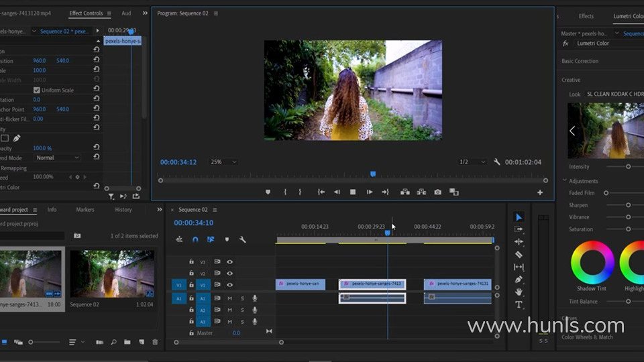The image size is (644, 362).
Task: Switch to the Effect Controls tab
Action: point(86,13)
